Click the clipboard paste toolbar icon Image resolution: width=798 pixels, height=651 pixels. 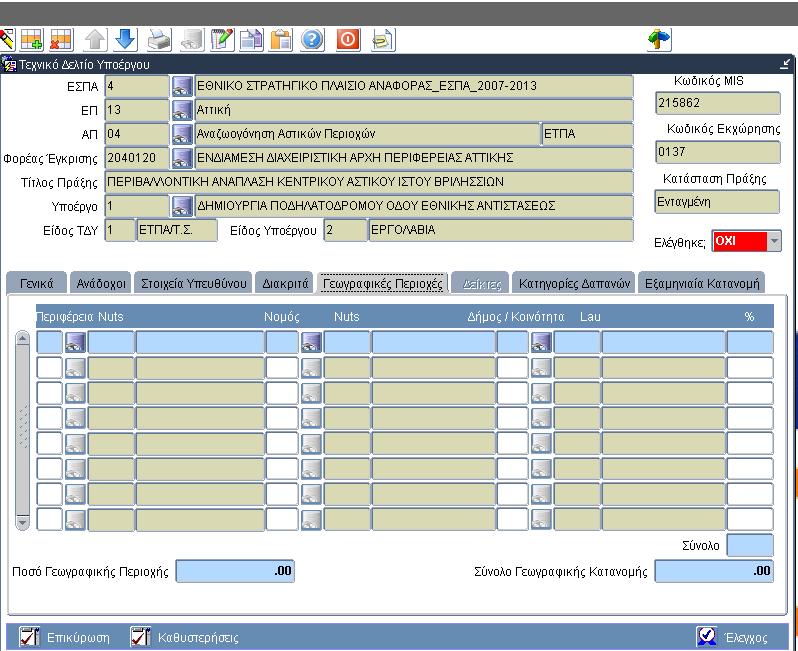coord(281,40)
